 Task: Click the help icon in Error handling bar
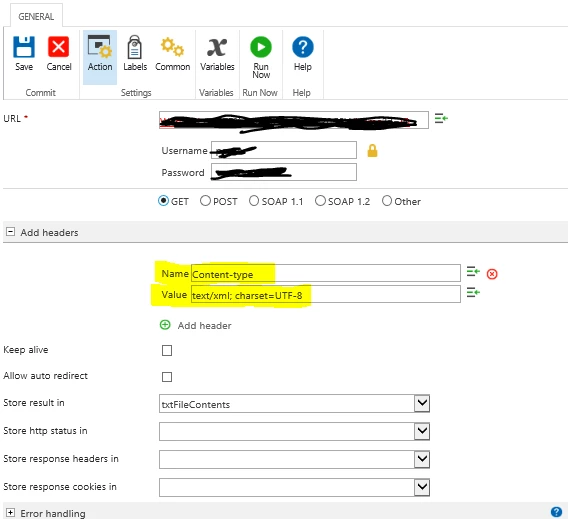(x=556, y=512)
